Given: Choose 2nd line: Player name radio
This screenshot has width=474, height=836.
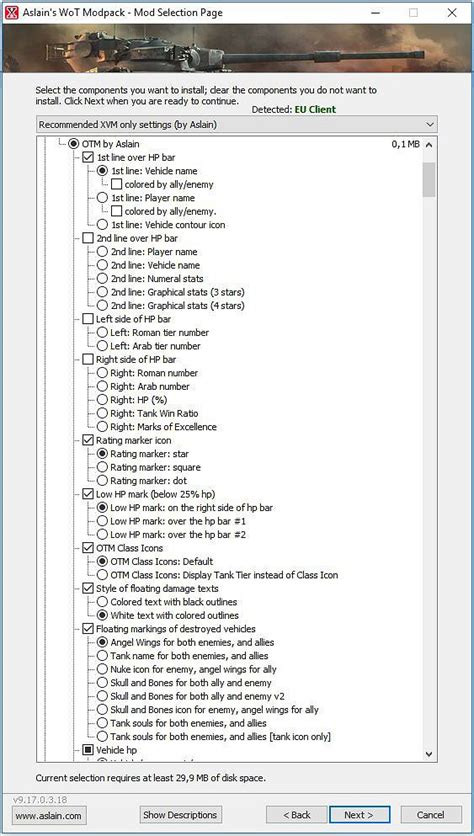Looking at the screenshot, I should [102, 252].
